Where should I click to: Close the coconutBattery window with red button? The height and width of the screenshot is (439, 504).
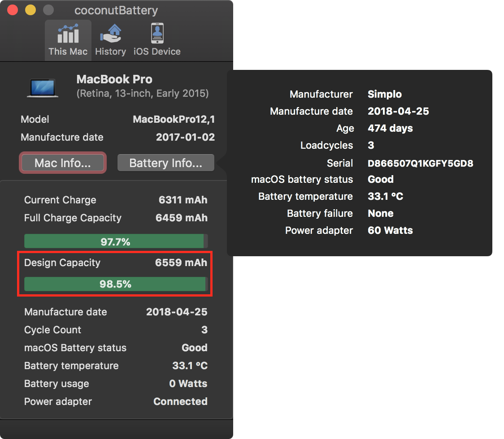13,10
